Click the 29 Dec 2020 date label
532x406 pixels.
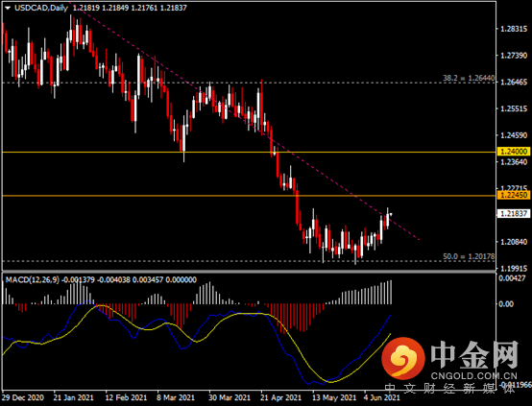click(23, 397)
